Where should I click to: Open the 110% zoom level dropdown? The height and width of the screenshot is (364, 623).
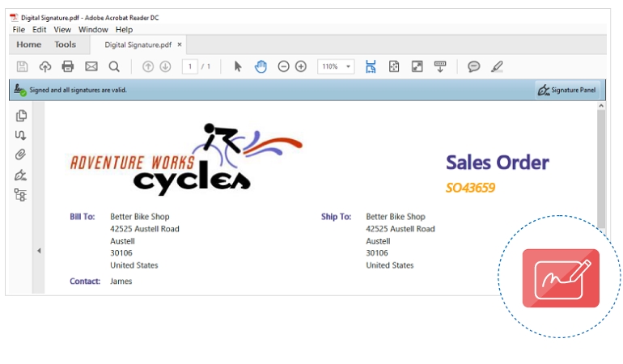pyautogui.click(x=336, y=66)
